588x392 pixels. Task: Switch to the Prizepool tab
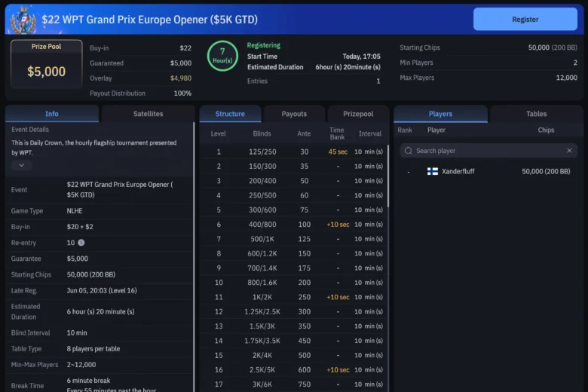click(358, 114)
